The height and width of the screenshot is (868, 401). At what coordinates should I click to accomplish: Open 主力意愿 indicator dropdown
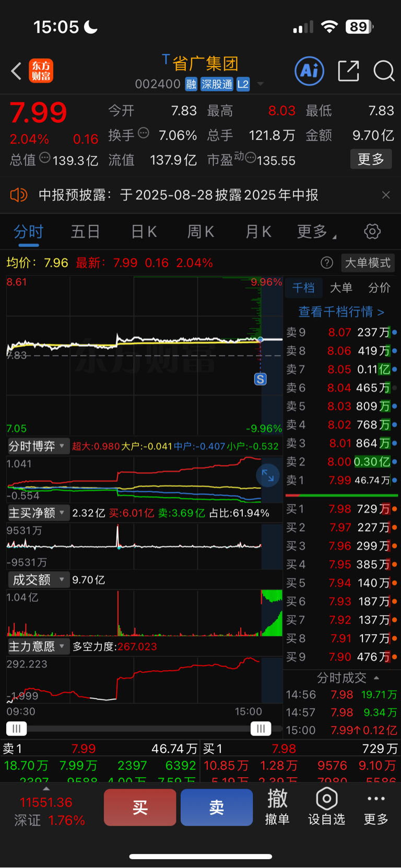pyautogui.click(x=38, y=647)
